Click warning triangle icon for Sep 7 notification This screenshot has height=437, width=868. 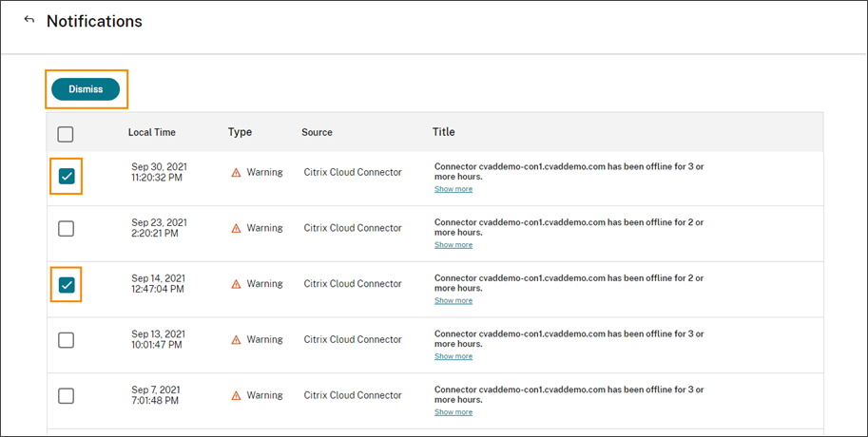point(236,395)
